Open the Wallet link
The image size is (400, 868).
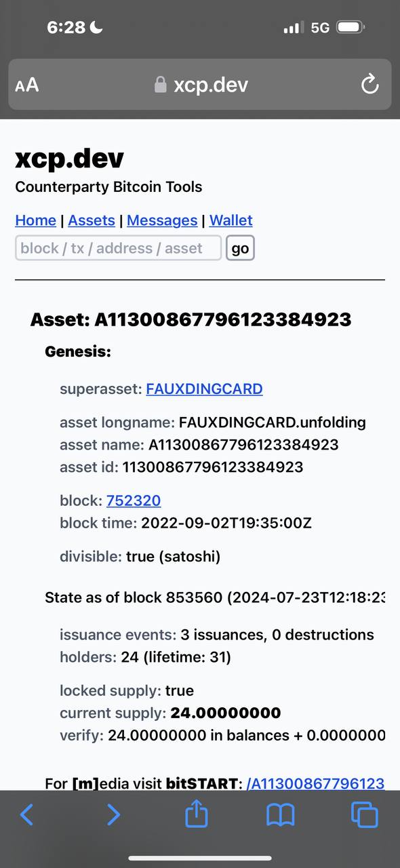[x=231, y=220]
